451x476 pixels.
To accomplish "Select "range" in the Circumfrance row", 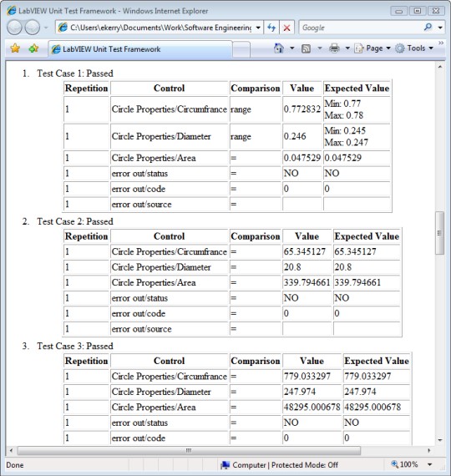I will point(241,109).
